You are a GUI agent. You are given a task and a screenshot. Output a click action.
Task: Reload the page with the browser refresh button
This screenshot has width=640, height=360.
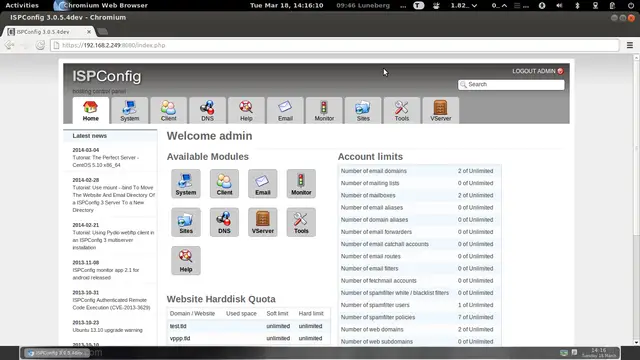(40, 45)
